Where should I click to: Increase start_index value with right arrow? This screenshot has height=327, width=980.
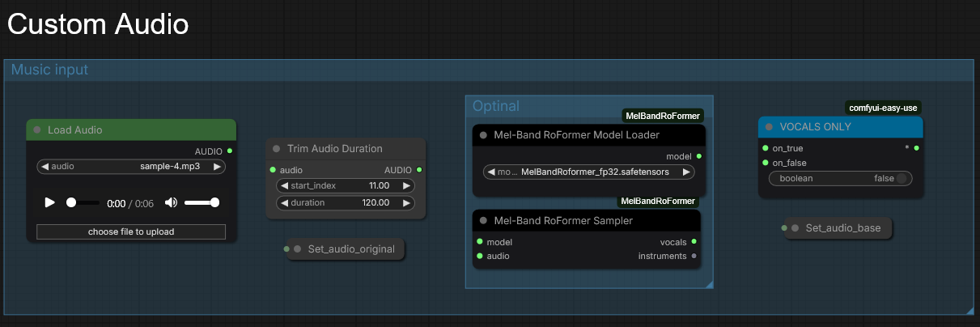pyautogui.click(x=406, y=185)
